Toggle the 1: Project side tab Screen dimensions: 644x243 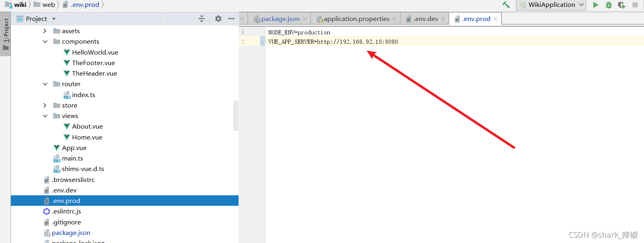pos(5,34)
